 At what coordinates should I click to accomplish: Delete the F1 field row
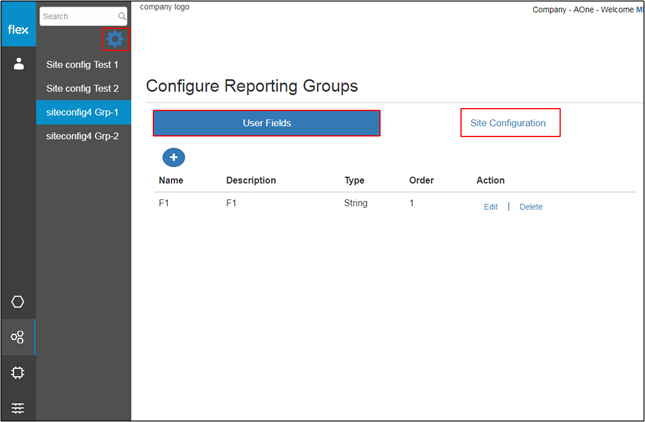[531, 207]
